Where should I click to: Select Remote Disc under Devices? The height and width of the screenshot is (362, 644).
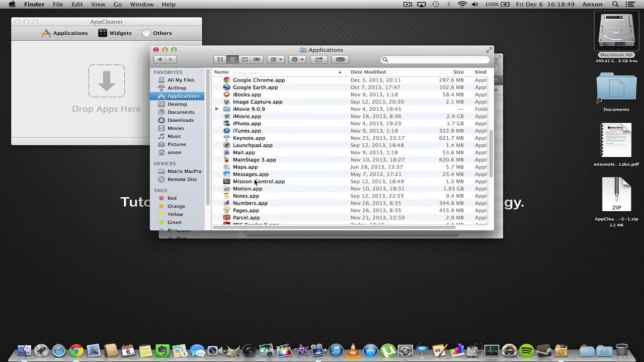pos(182,179)
